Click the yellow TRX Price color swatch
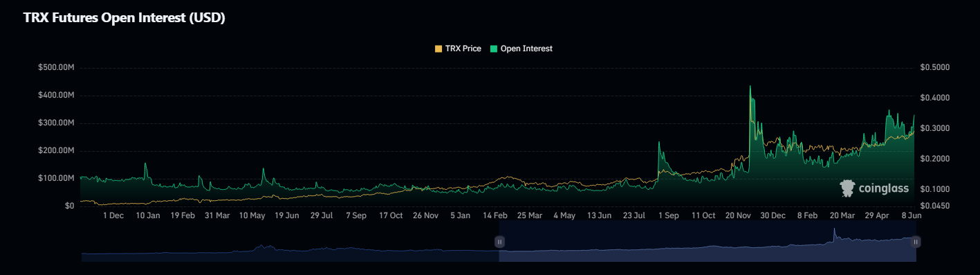 [x=438, y=48]
